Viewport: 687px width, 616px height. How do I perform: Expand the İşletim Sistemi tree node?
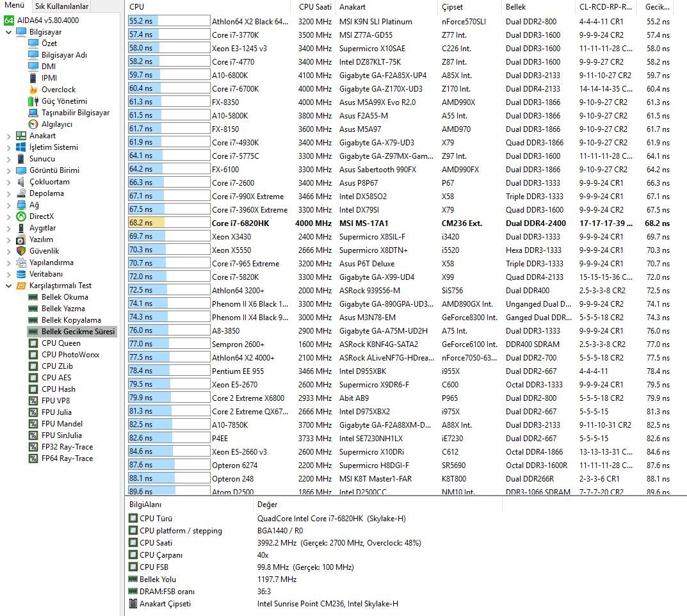coord(8,147)
